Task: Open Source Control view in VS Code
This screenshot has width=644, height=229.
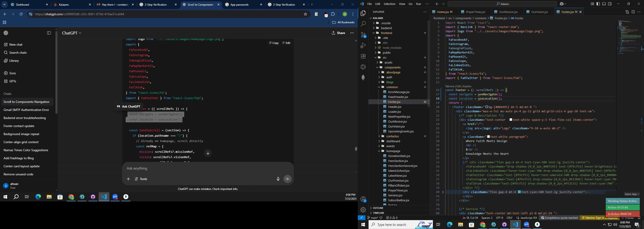Action: click(x=363, y=35)
